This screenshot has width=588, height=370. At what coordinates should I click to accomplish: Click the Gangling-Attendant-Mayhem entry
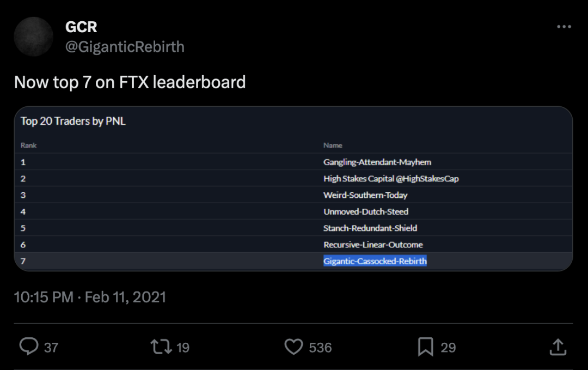377,162
